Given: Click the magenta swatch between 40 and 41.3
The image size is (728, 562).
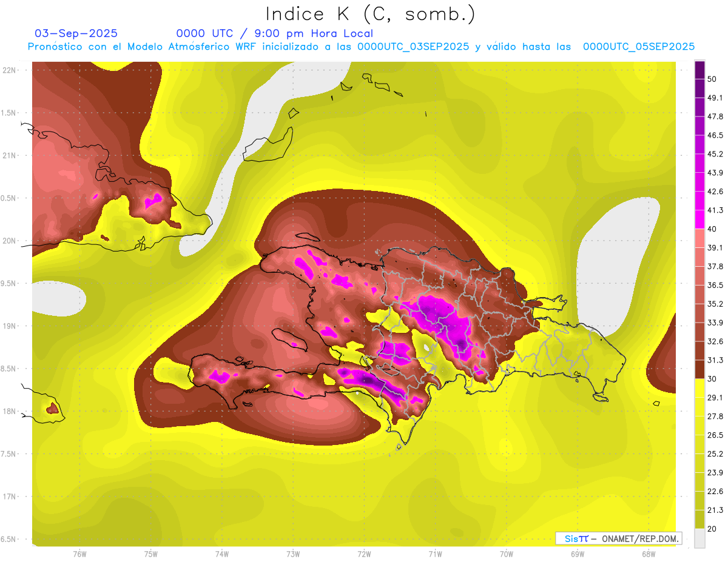Looking at the screenshot, I should (699, 219).
